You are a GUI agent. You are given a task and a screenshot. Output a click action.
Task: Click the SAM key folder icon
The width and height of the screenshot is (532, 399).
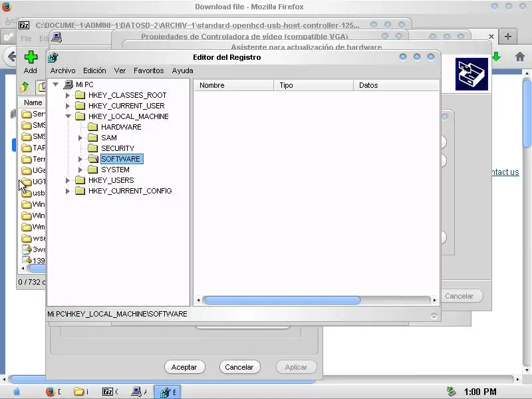[x=92, y=138]
